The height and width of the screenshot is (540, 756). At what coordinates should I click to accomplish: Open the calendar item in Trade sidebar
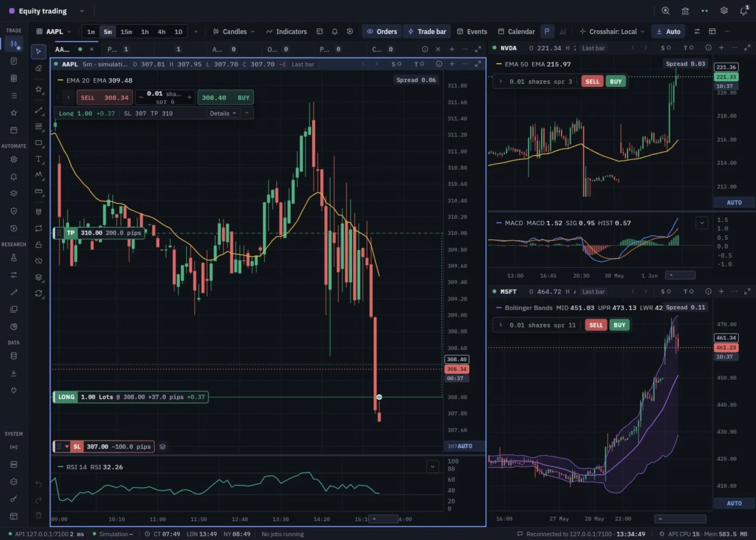(13, 130)
